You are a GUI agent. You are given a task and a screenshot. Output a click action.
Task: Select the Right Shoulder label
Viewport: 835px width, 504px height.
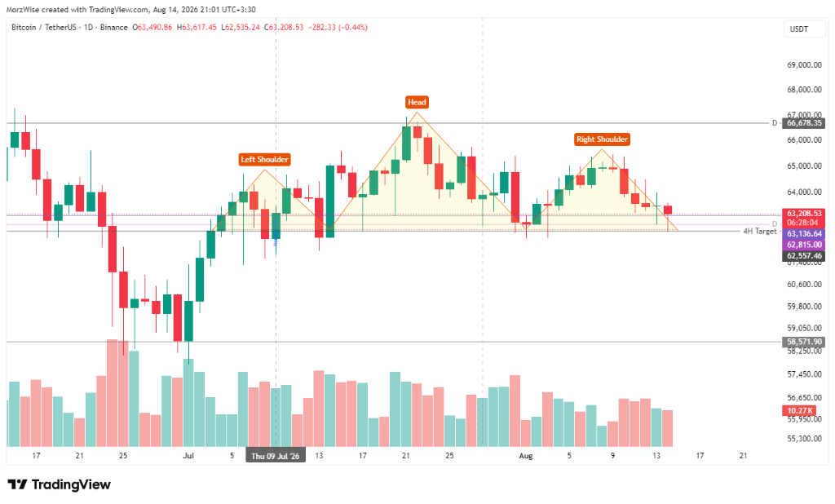pos(602,139)
